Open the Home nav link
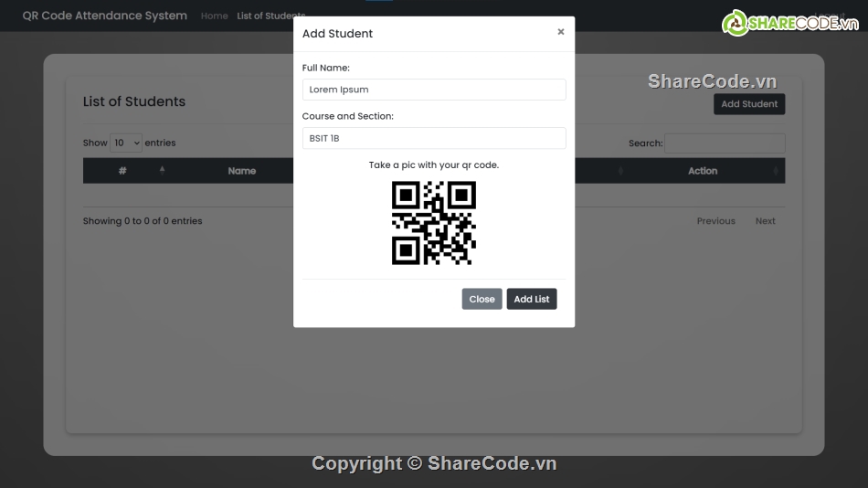Image resolution: width=868 pixels, height=488 pixels. [214, 16]
